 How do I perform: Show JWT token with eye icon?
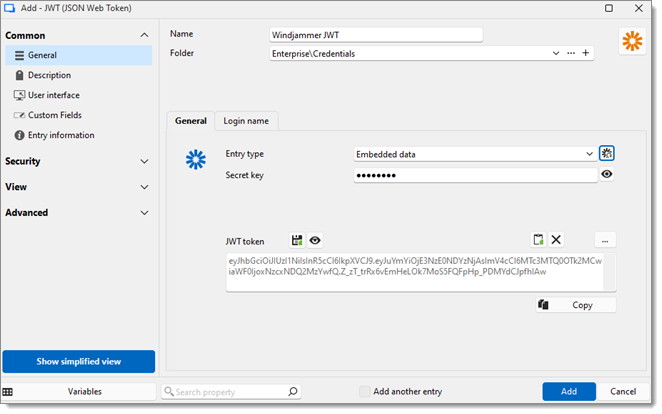pos(315,241)
